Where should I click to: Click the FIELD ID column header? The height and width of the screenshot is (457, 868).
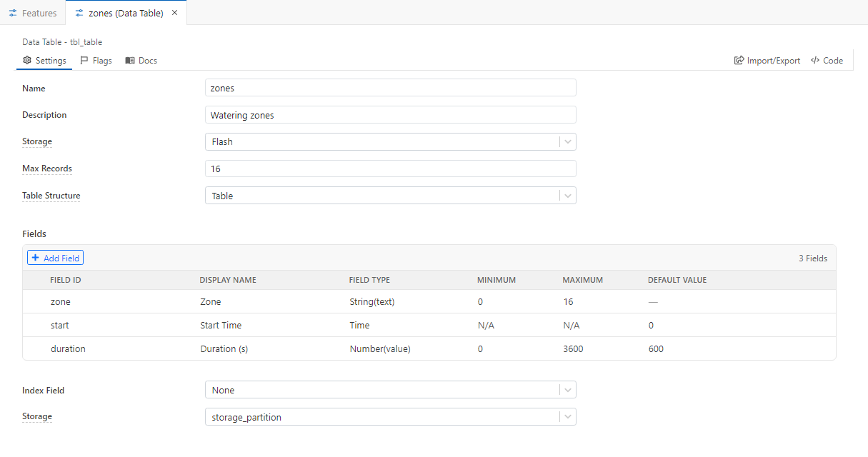click(x=66, y=280)
